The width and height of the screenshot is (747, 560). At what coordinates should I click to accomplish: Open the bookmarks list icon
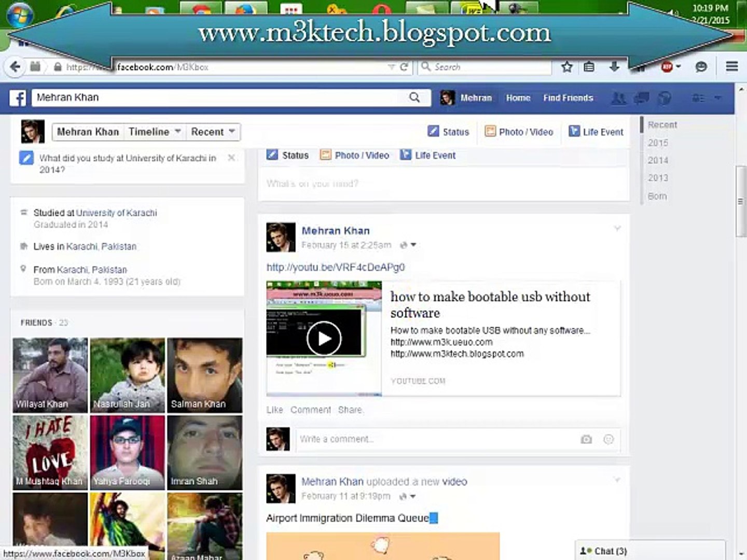tap(589, 66)
